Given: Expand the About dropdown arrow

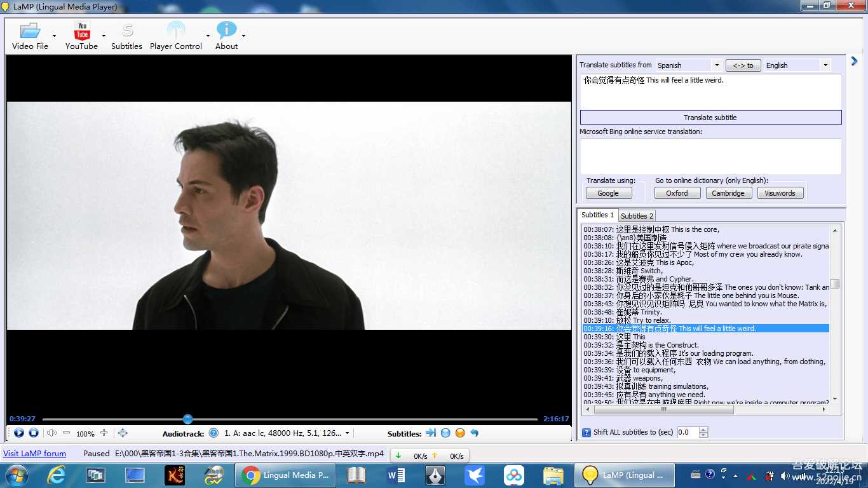Looking at the screenshot, I should coord(243,36).
